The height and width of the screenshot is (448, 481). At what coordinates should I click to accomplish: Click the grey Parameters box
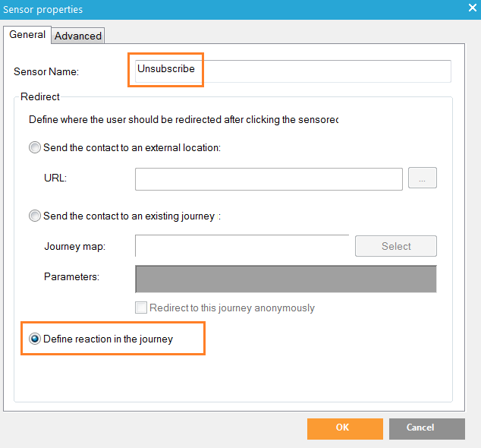point(285,279)
